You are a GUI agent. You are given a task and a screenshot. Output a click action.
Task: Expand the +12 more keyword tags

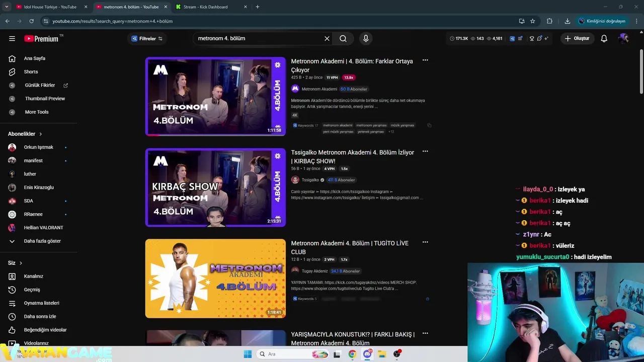(x=391, y=132)
